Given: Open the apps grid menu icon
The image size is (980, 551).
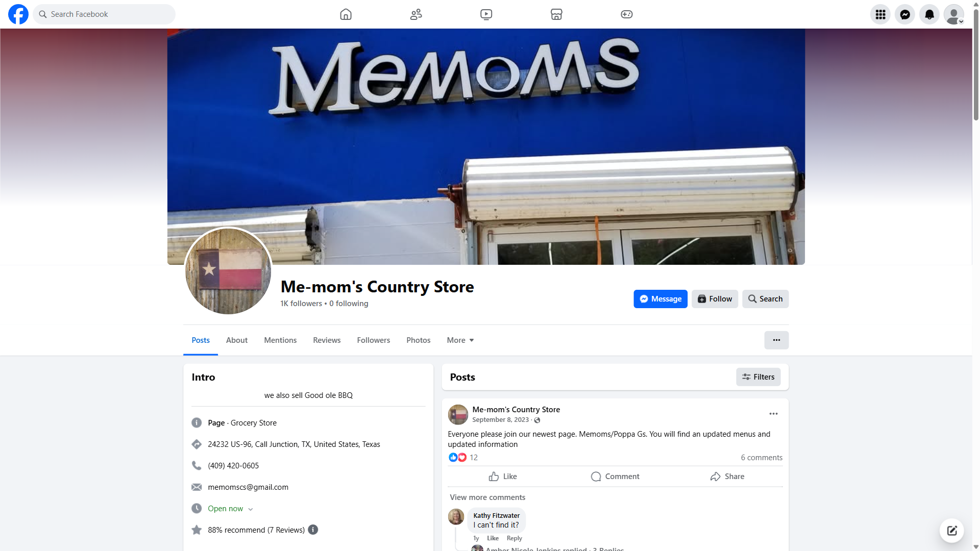Looking at the screenshot, I should [x=880, y=14].
